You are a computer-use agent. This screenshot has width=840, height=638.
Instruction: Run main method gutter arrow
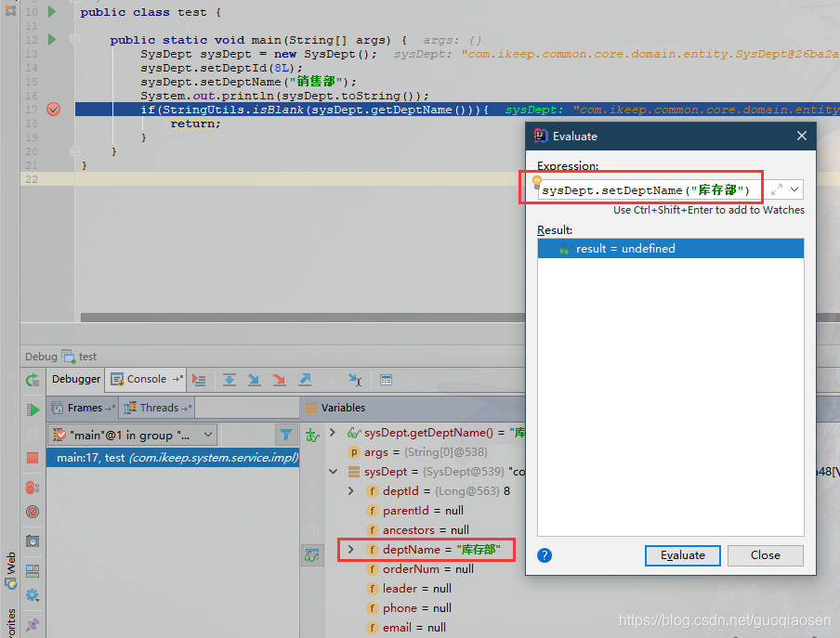click(x=52, y=39)
